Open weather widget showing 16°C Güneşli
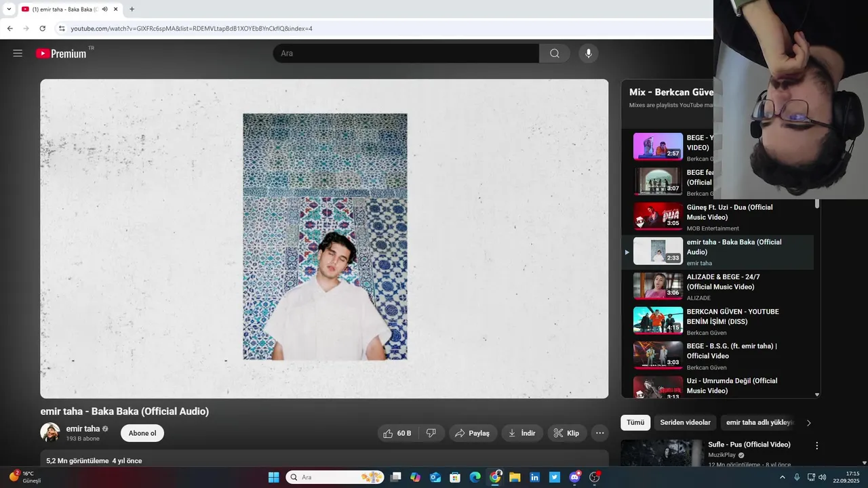Image resolution: width=868 pixels, height=488 pixels. pos(25,477)
